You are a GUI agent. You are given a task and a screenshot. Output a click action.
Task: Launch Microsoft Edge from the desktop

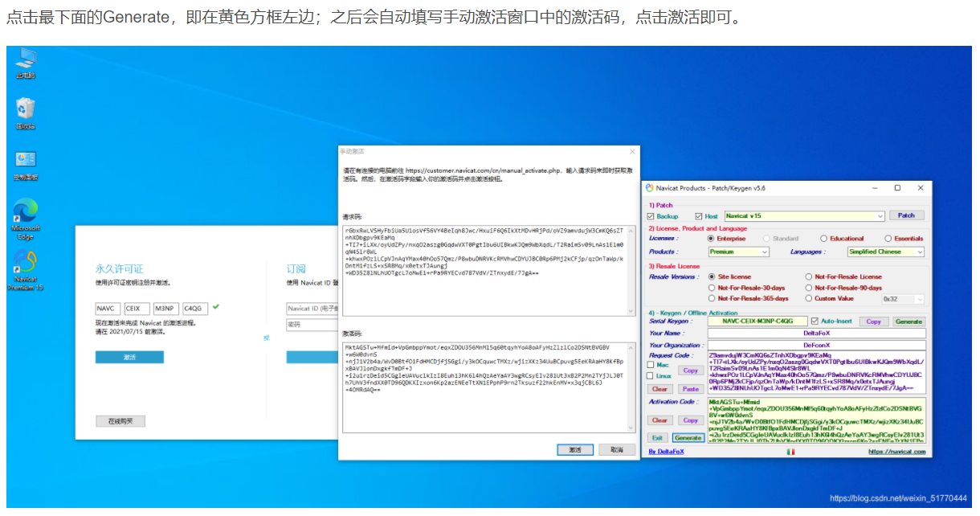26,219
